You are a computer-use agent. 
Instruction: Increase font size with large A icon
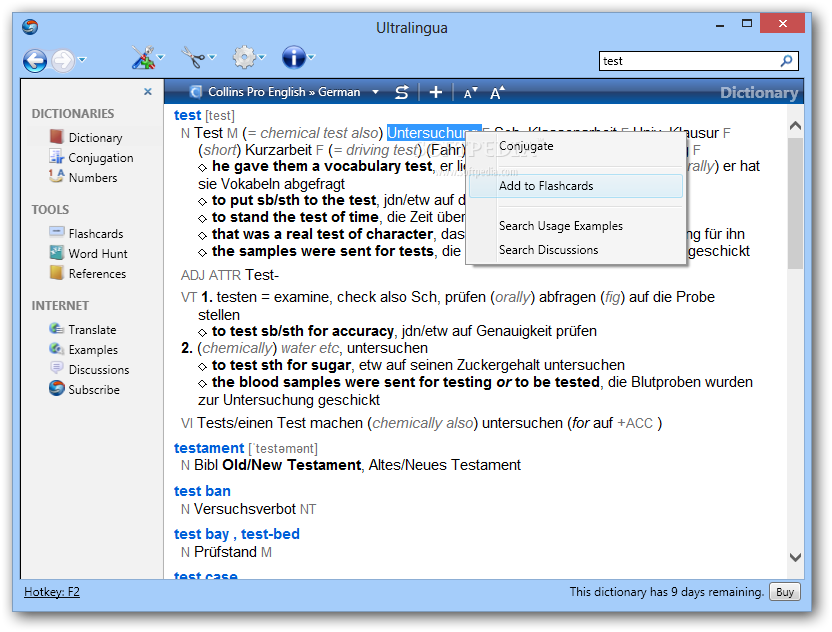497,93
